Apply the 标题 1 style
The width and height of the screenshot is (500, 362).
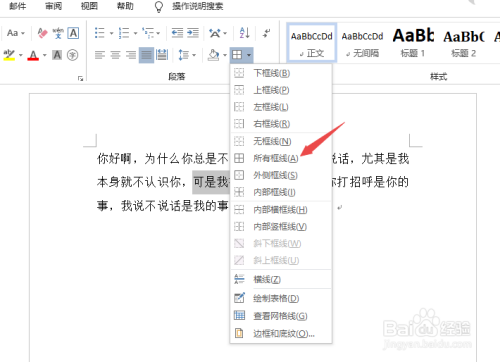click(413, 43)
